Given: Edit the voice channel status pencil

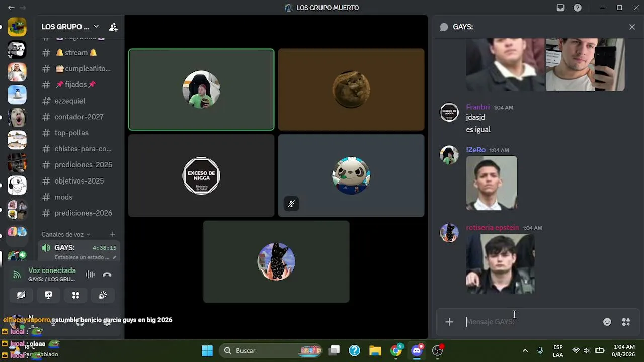Looking at the screenshot, I should pos(114,257).
